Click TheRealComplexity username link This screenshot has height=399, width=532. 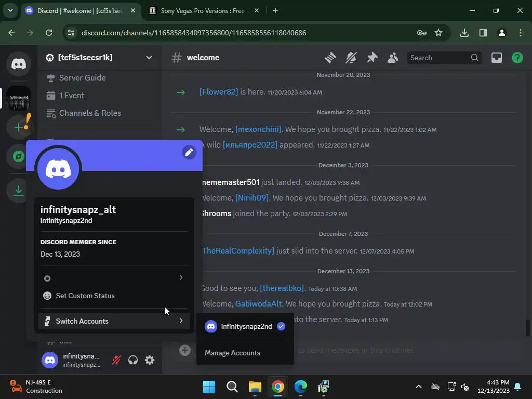point(238,251)
